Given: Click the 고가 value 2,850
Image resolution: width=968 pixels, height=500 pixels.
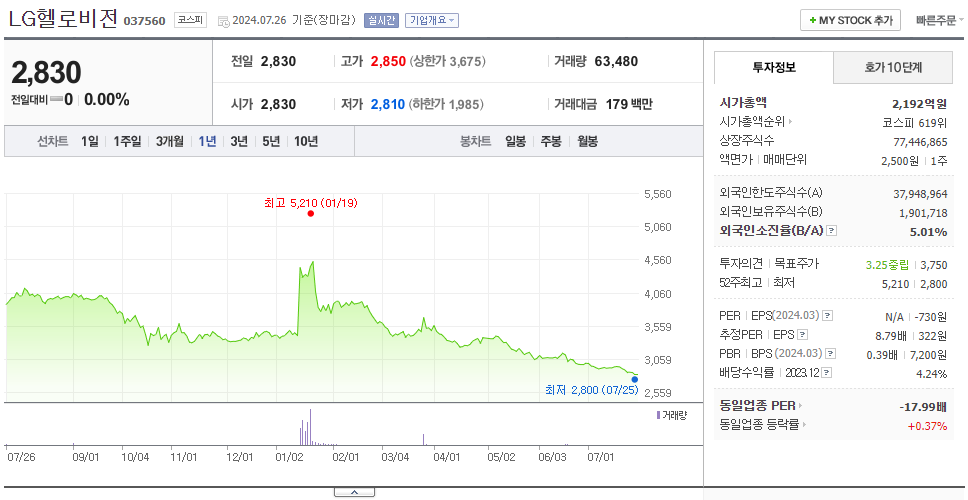Looking at the screenshot, I should tap(388, 62).
